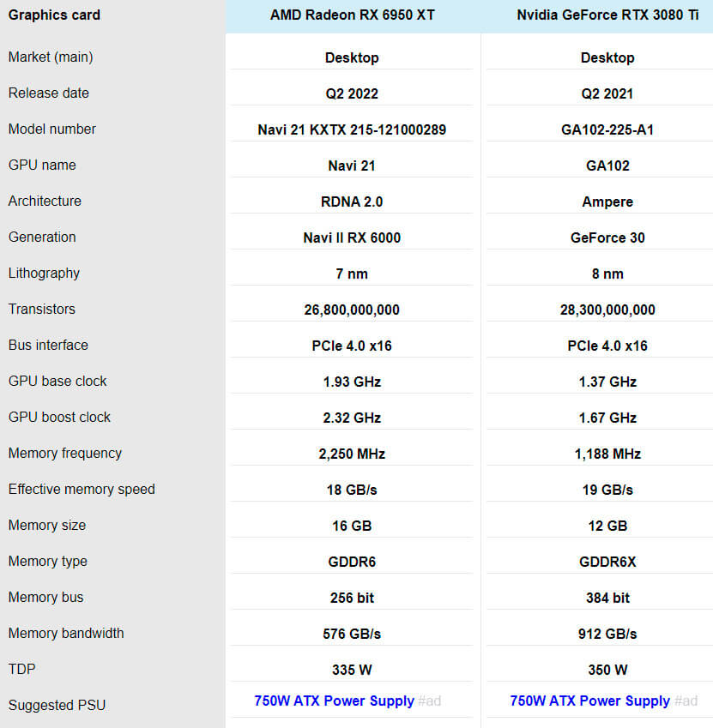Open Nvidia's 750W ATX Power Supply link

point(590,701)
